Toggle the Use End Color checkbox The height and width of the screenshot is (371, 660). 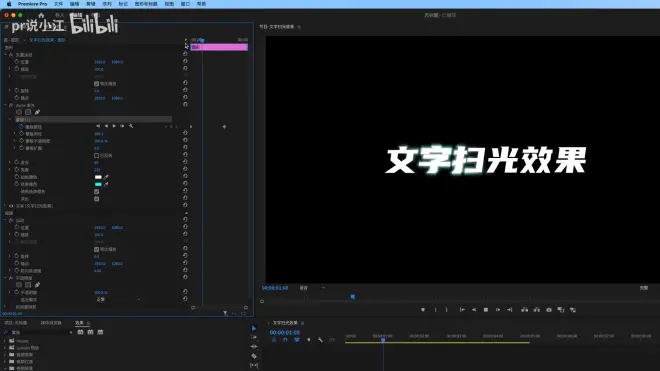[96, 192]
